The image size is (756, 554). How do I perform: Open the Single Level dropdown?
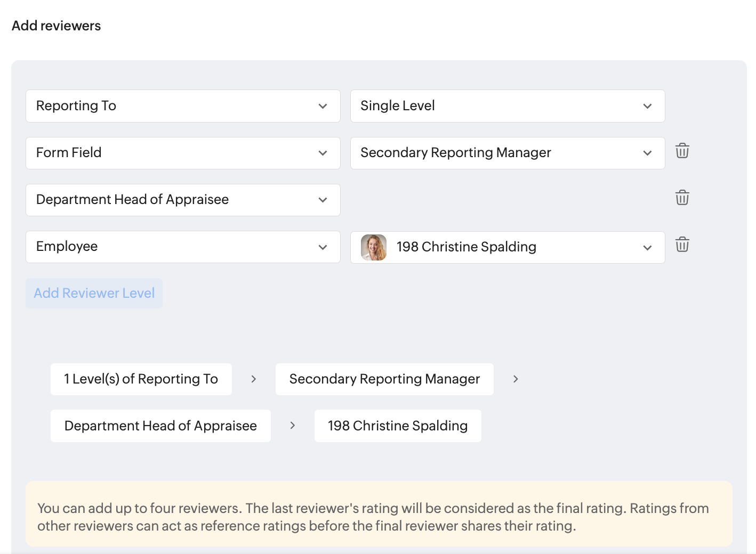click(x=507, y=106)
